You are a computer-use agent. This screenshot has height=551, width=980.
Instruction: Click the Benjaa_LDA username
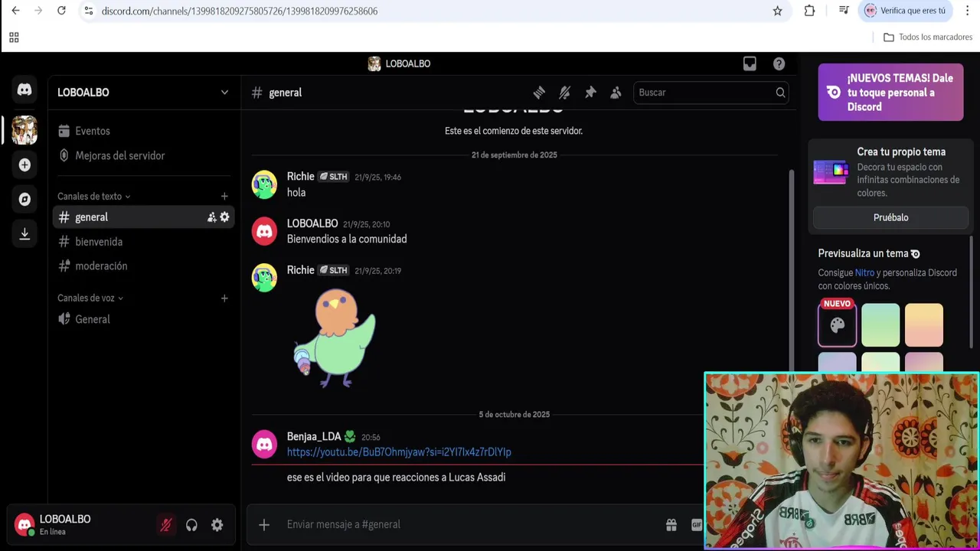point(314,436)
